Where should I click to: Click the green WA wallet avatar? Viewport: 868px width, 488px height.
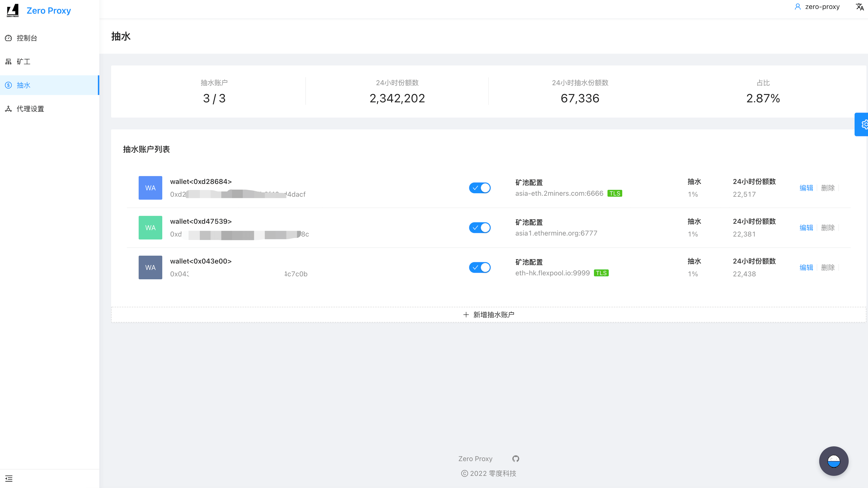(x=150, y=228)
